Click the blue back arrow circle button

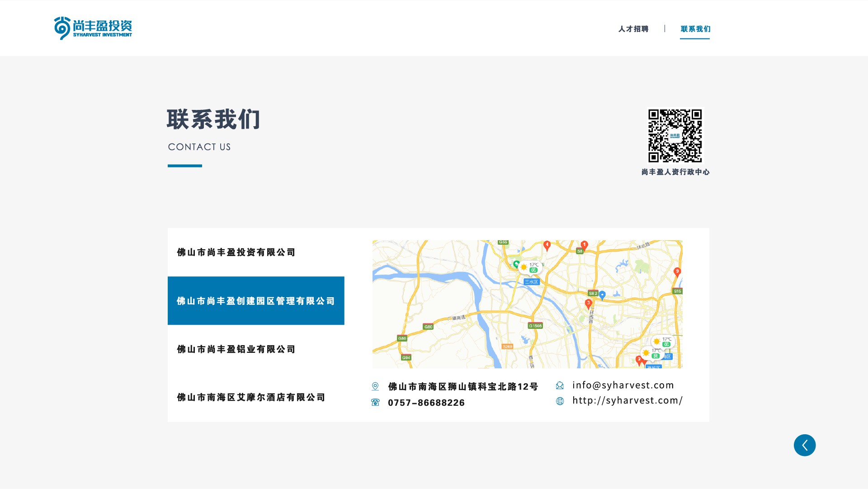[805, 445]
